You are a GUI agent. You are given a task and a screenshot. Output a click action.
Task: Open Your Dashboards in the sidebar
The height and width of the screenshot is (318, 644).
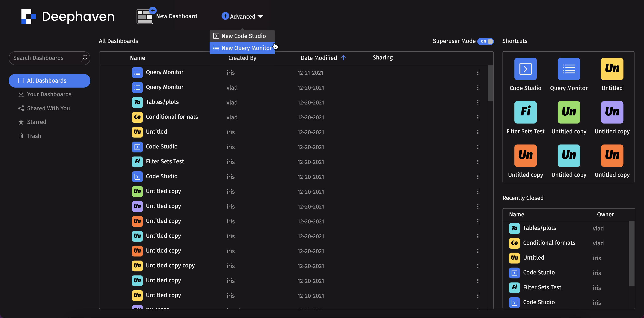[49, 94]
